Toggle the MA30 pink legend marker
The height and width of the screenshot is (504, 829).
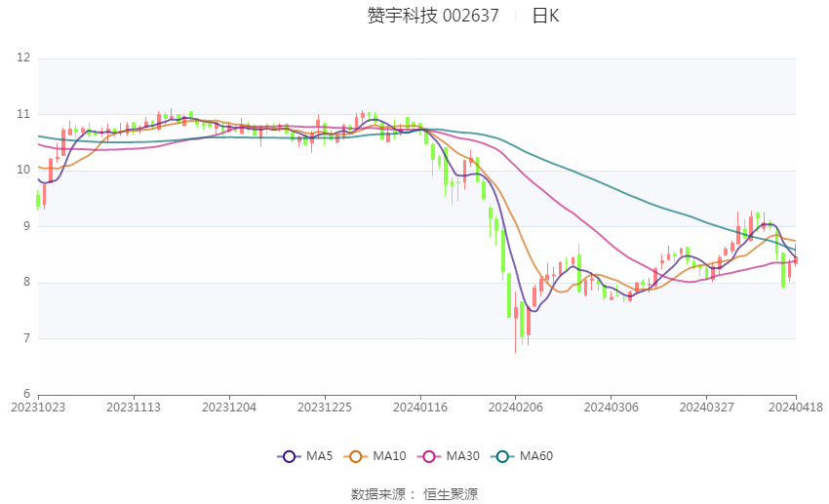[430, 456]
